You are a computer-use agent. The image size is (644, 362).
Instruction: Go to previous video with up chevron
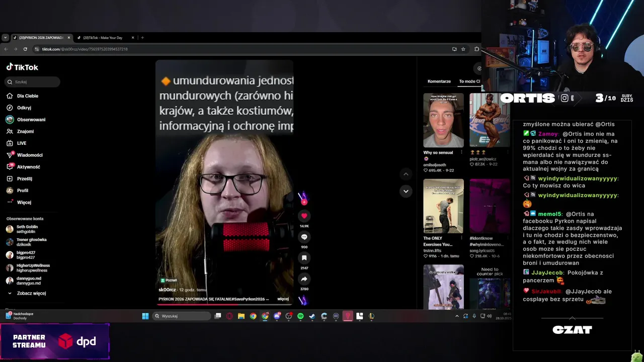(x=406, y=174)
